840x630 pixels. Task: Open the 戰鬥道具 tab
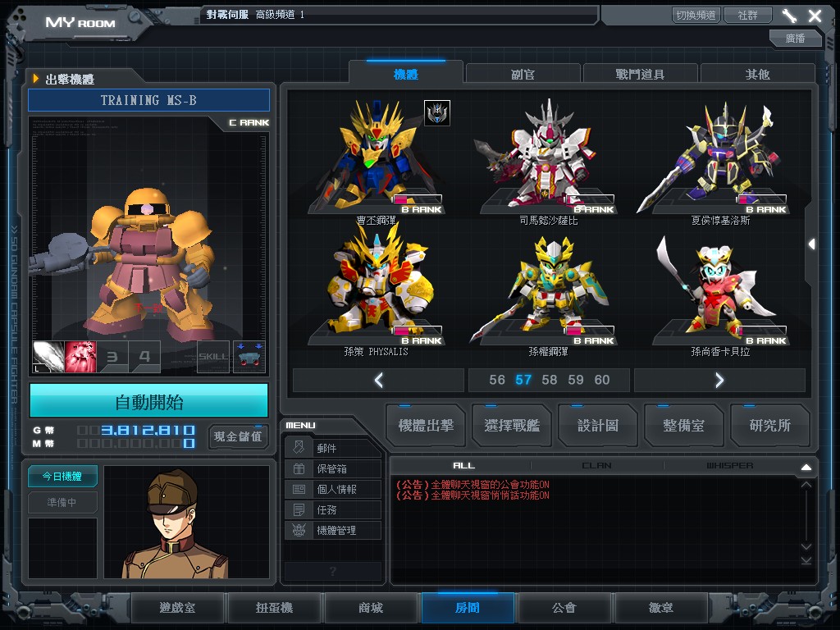click(x=640, y=74)
